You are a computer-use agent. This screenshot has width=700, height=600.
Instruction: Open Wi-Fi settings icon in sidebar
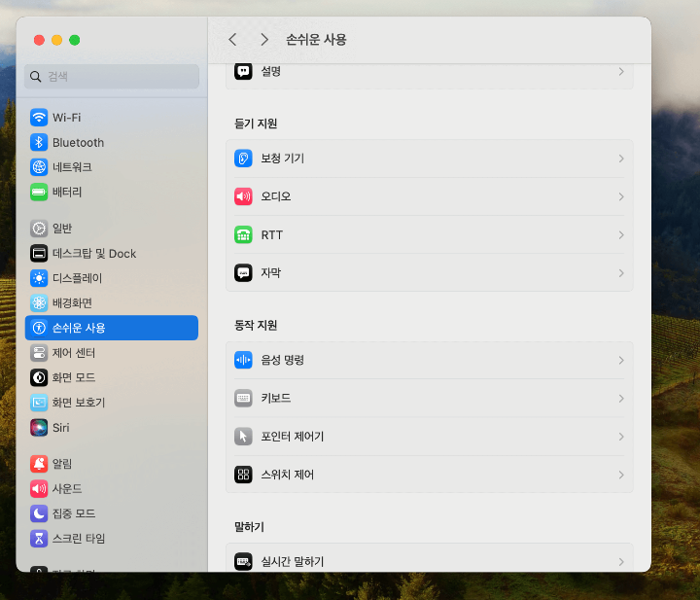coord(39,118)
